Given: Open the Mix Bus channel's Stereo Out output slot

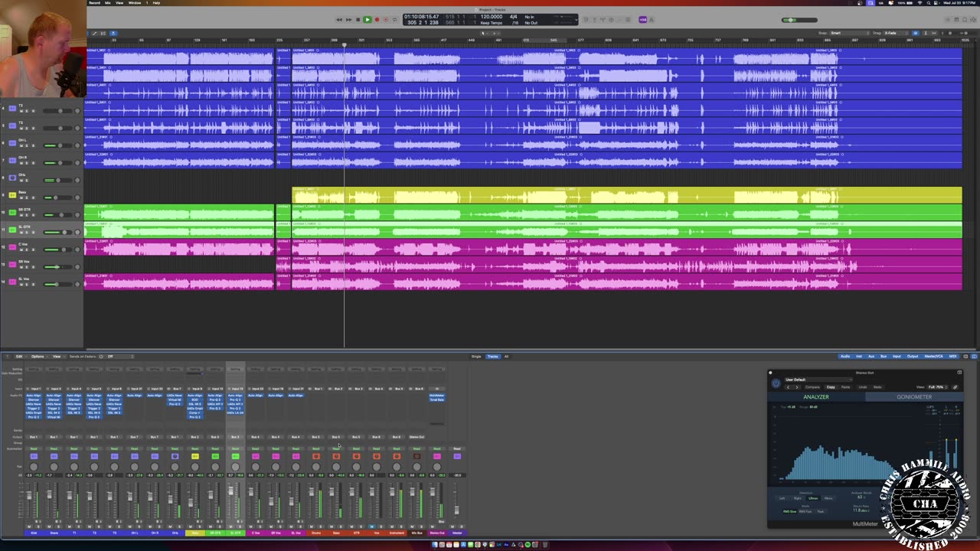Looking at the screenshot, I should pos(416,437).
